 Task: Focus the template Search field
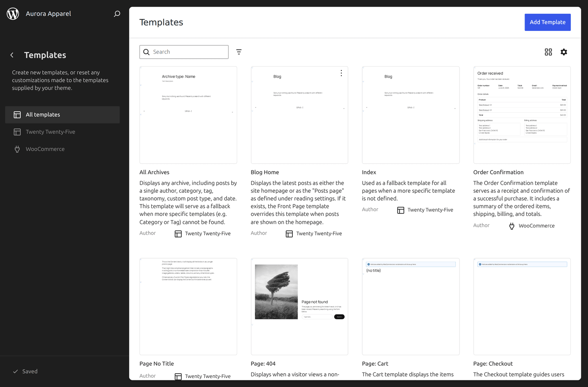[184, 52]
